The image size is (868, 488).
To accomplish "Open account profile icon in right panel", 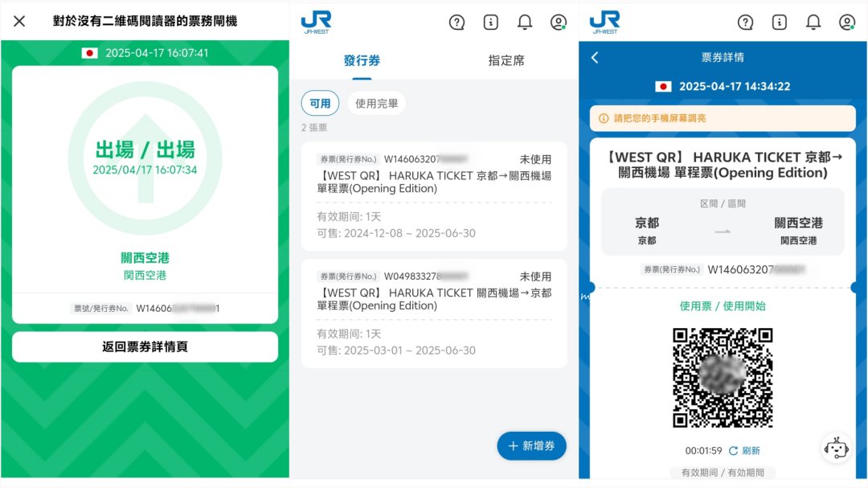I will pyautogui.click(x=847, y=23).
